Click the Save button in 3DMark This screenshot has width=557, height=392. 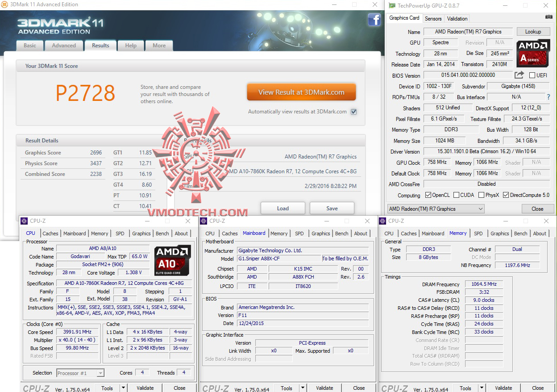332,209
